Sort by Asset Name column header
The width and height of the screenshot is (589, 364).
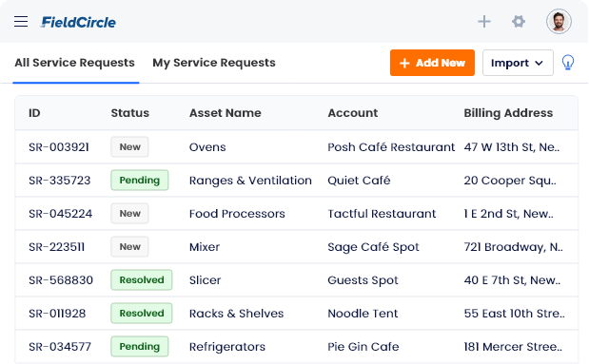tap(225, 113)
